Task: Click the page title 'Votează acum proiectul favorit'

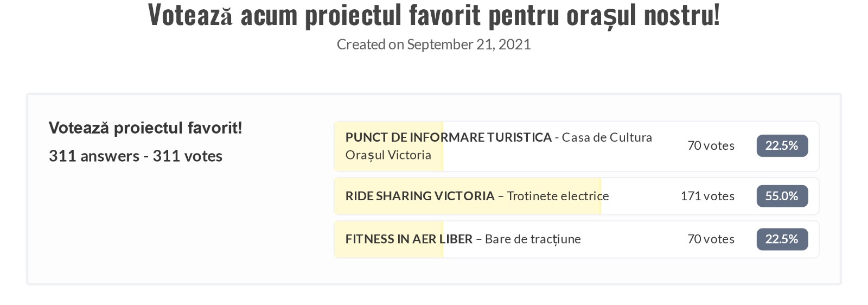Action: (x=314, y=15)
